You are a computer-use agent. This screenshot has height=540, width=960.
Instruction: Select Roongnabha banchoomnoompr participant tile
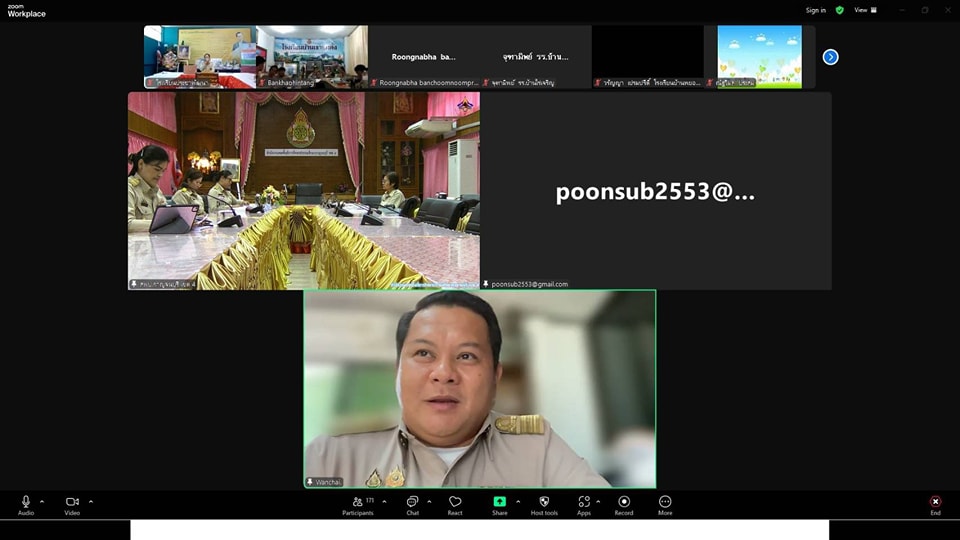[x=424, y=57]
